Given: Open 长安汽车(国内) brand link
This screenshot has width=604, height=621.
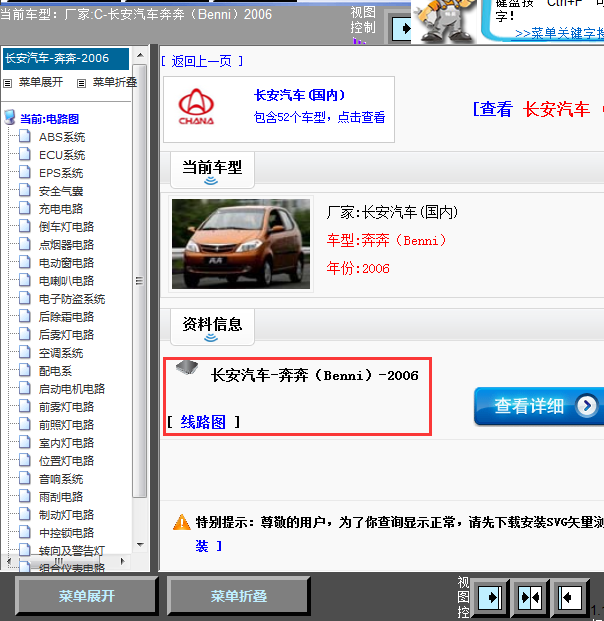Looking at the screenshot, I should [299, 95].
